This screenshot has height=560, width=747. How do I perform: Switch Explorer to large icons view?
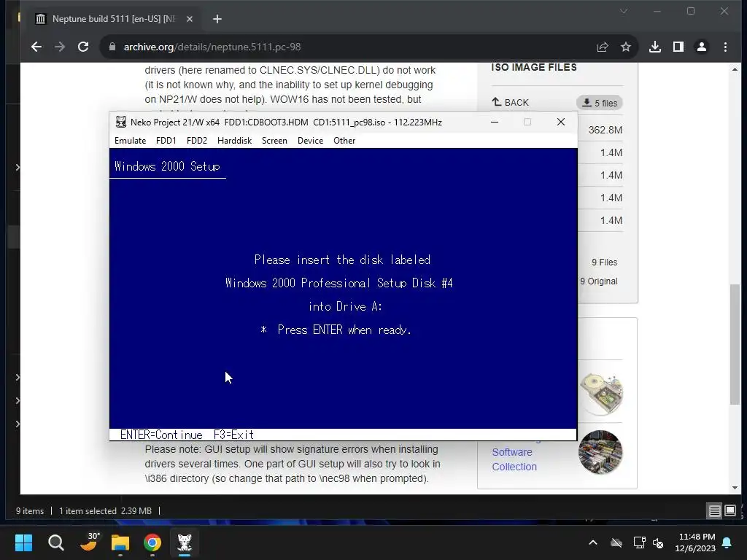coord(729,511)
